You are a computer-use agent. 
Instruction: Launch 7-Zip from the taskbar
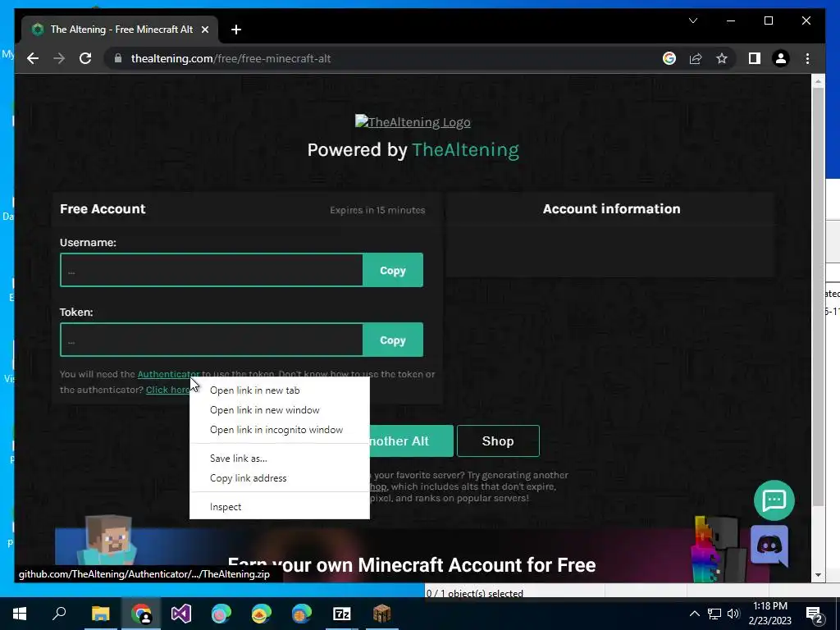[x=342, y=614]
